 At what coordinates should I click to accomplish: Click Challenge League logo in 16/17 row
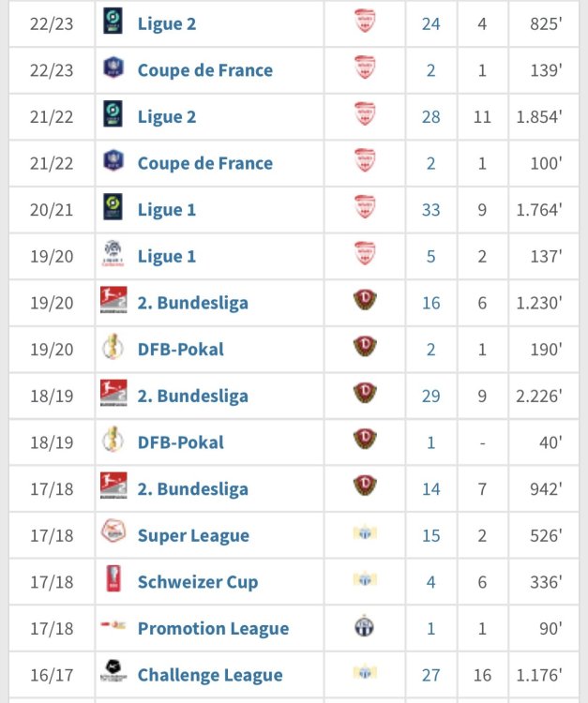113,674
